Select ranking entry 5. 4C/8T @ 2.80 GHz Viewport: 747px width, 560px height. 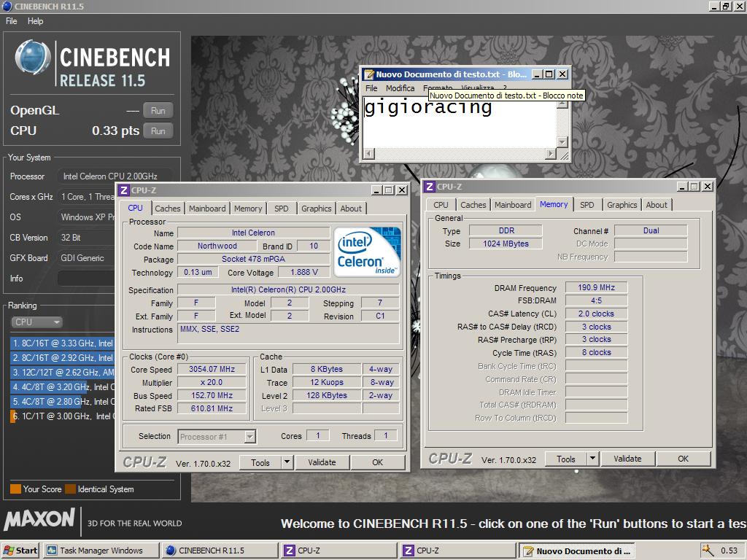click(63, 402)
